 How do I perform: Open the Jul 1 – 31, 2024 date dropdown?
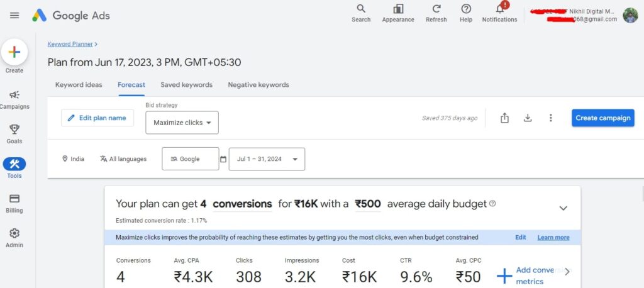coord(267,159)
